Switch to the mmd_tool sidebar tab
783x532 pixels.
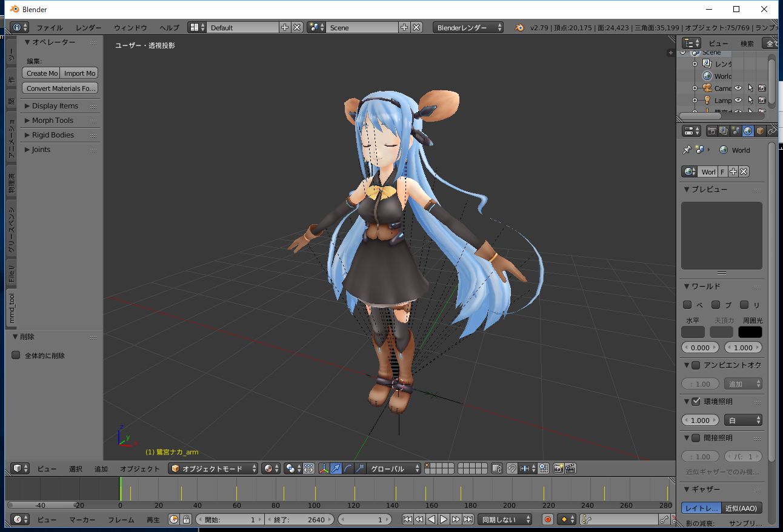[12, 308]
